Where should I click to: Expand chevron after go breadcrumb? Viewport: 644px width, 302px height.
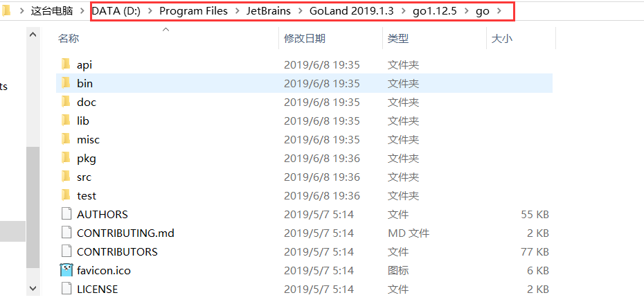coord(499,11)
